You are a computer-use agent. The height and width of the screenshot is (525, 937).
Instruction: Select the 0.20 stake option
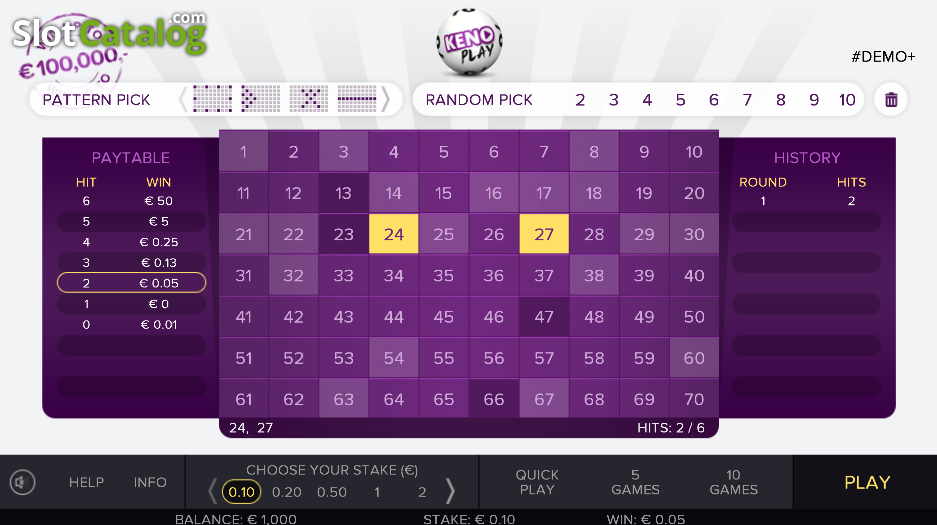point(287,492)
